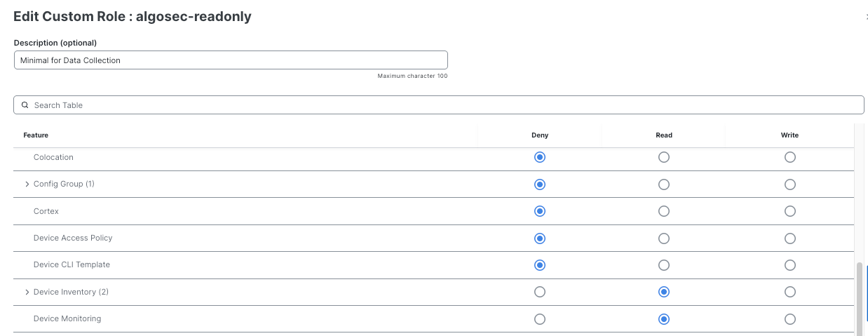The height and width of the screenshot is (336, 868).
Task: Select Deny for Device Monitoring
Action: [539, 319]
